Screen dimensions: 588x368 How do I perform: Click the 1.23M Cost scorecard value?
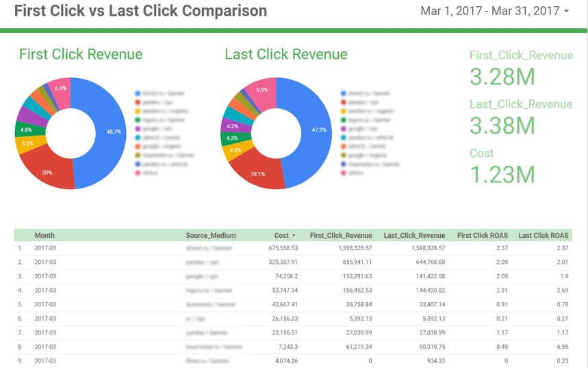click(x=502, y=175)
